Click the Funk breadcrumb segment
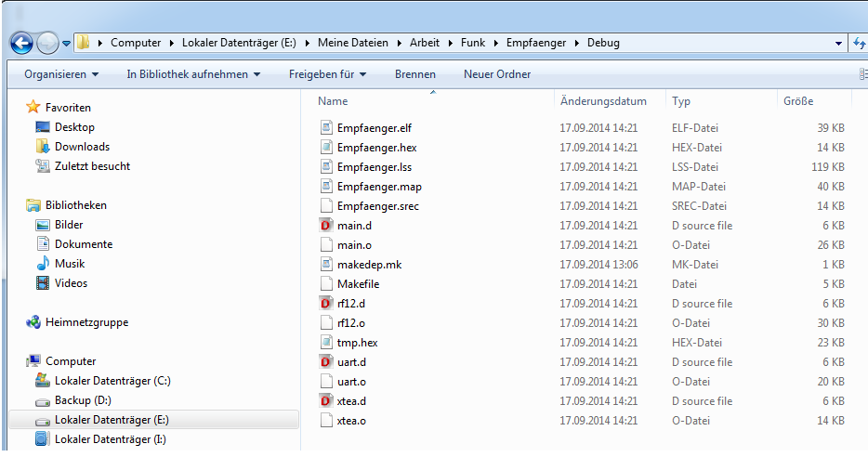Image resolution: width=868 pixels, height=457 pixels. (x=473, y=43)
